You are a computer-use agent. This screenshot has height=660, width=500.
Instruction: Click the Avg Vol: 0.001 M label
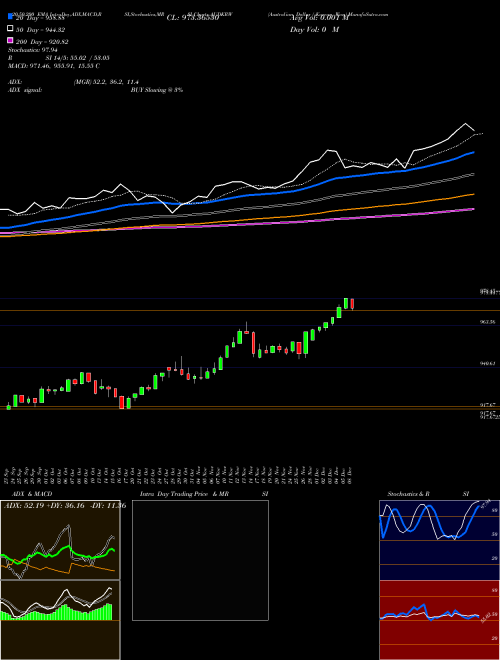[x=319, y=18]
